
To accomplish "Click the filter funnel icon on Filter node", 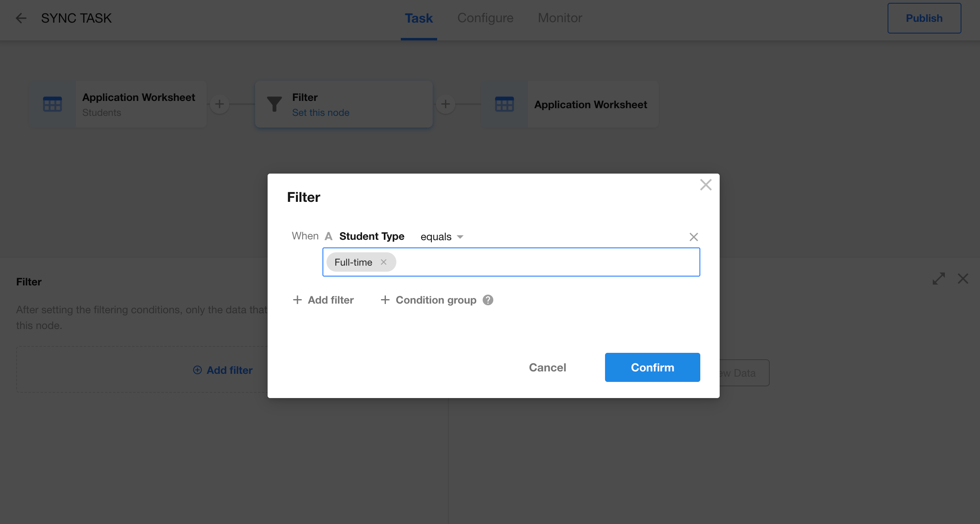I will point(274,104).
